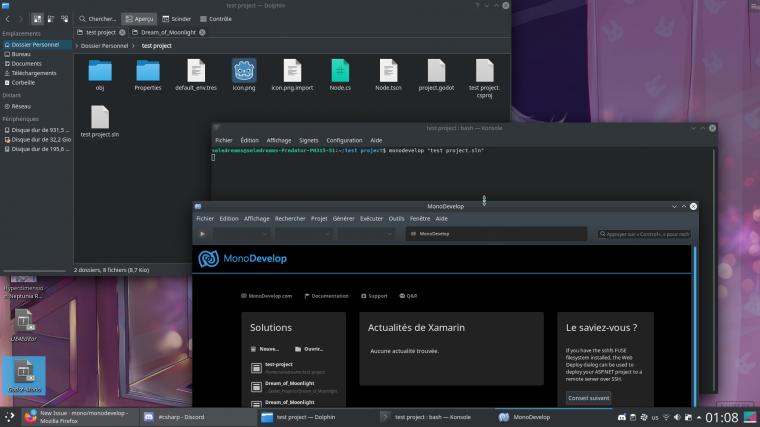Select the project.godot file icon
Image resolution: width=760 pixels, height=427 pixels.
tap(436, 71)
